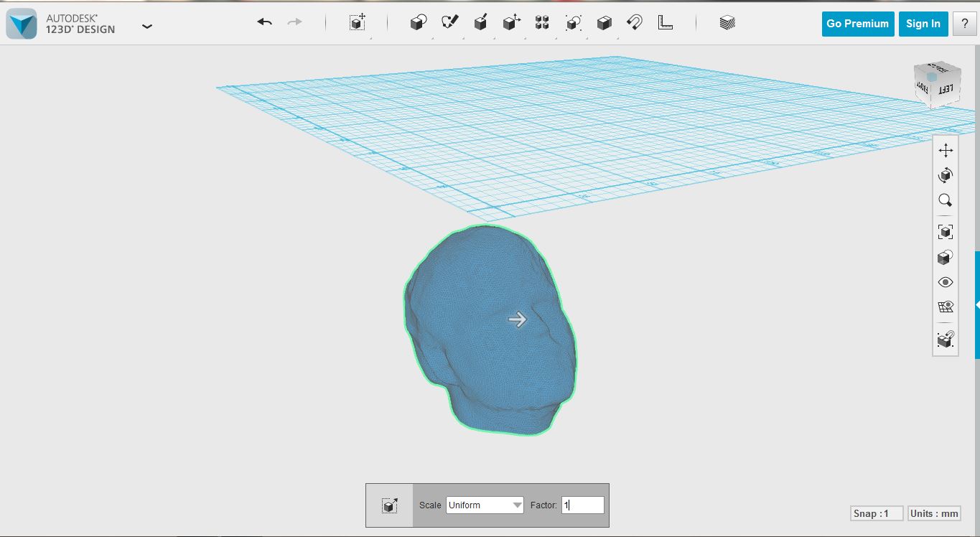Select the Measure tool
Viewport: 980px width, 537px height.
666,22
